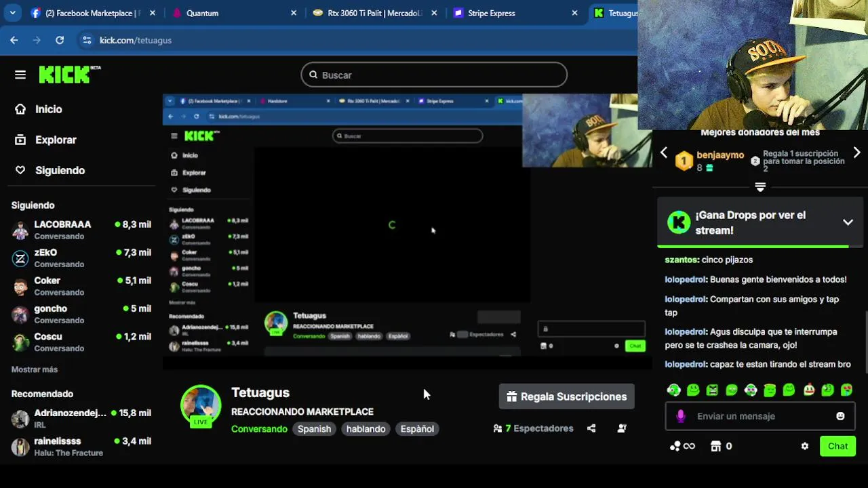The height and width of the screenshot is (488, 868).
Task: Show next top donor with right arrow
Action: coord(856,153)
